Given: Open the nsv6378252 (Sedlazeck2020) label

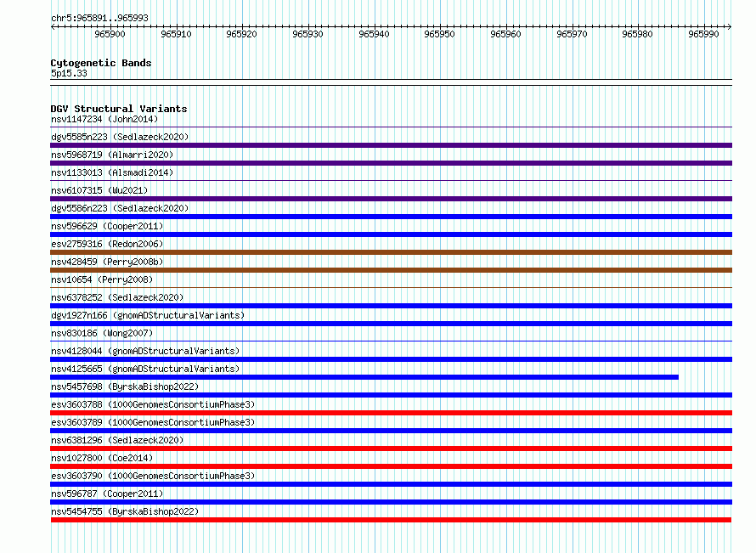Looking at the screenshot, I should tap(117, 297).
